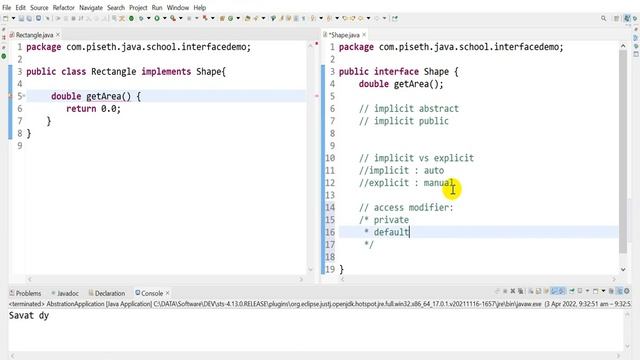Open the Debug launch history dropdown
This screenshot has width=640, height=360.
coord(149,18)
